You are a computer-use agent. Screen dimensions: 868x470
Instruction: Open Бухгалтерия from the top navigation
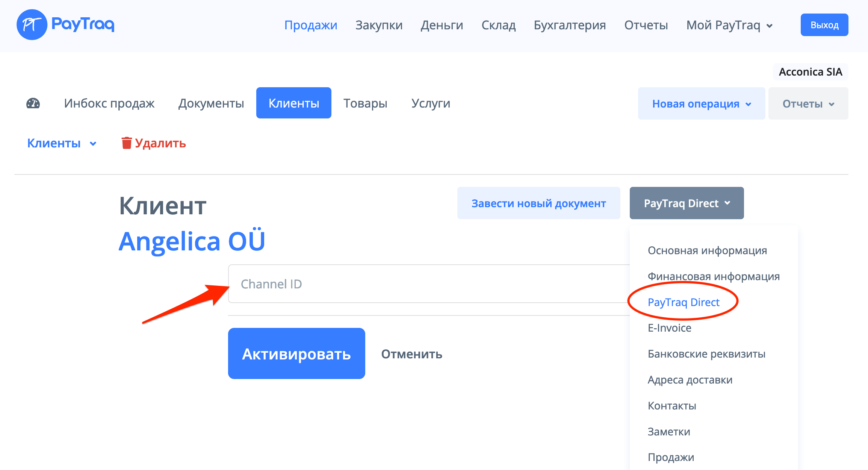coord(570,25)
